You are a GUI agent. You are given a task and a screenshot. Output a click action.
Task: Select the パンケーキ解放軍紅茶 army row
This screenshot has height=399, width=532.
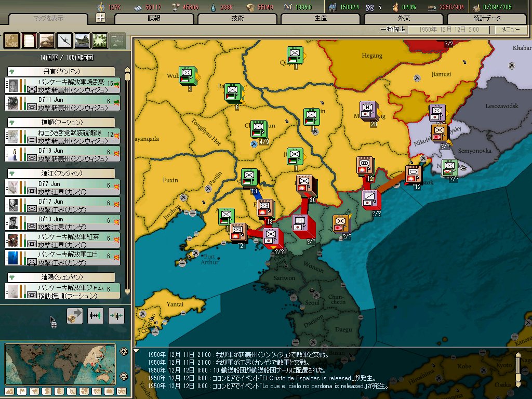tap(62, 240)
